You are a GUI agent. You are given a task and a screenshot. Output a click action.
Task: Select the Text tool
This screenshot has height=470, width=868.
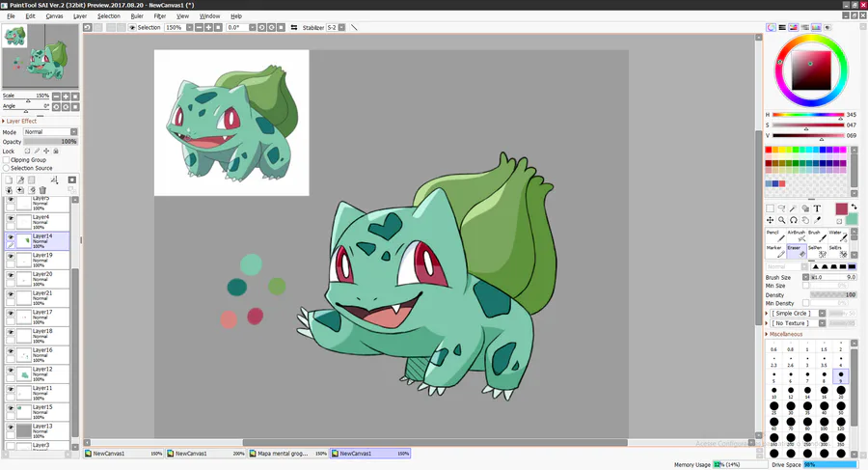[x=817, y=208]
